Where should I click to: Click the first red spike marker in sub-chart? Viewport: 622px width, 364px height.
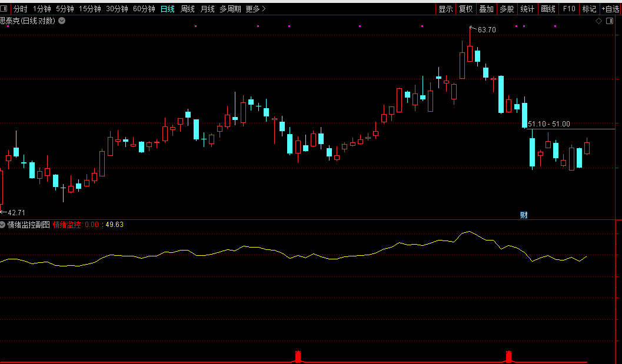click(298, 356)
